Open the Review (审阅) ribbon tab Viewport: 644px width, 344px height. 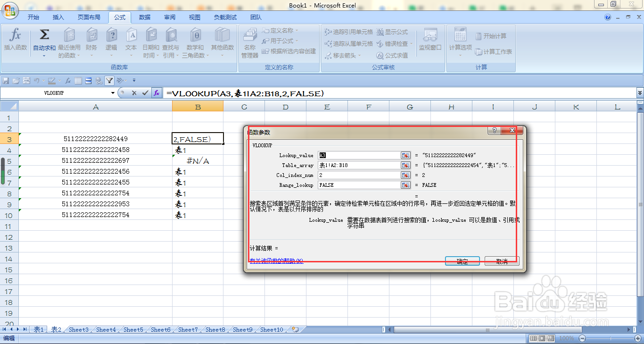coord(170,17)
